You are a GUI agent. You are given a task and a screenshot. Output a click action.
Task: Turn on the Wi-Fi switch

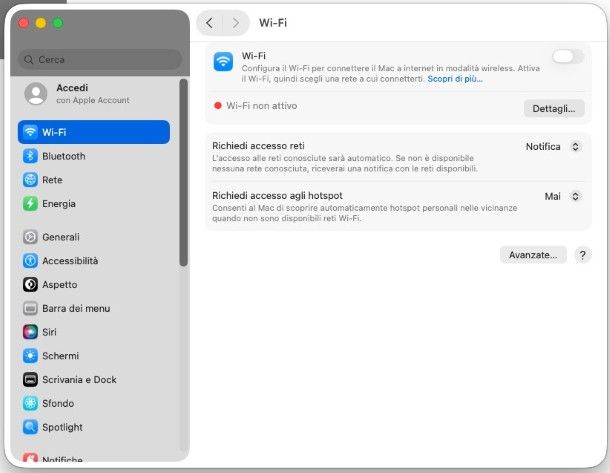568,57
